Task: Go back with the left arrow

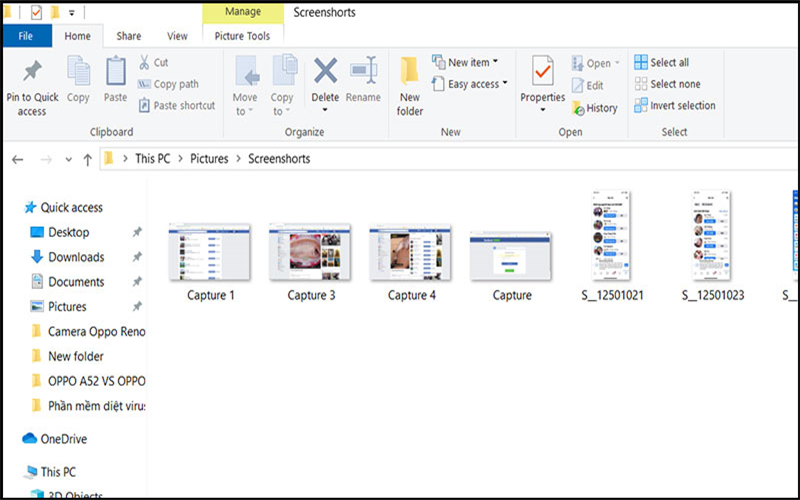Action: [18, 160]
